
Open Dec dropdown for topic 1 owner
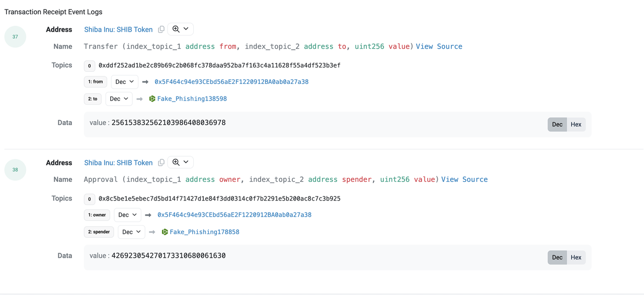(128, 215)
